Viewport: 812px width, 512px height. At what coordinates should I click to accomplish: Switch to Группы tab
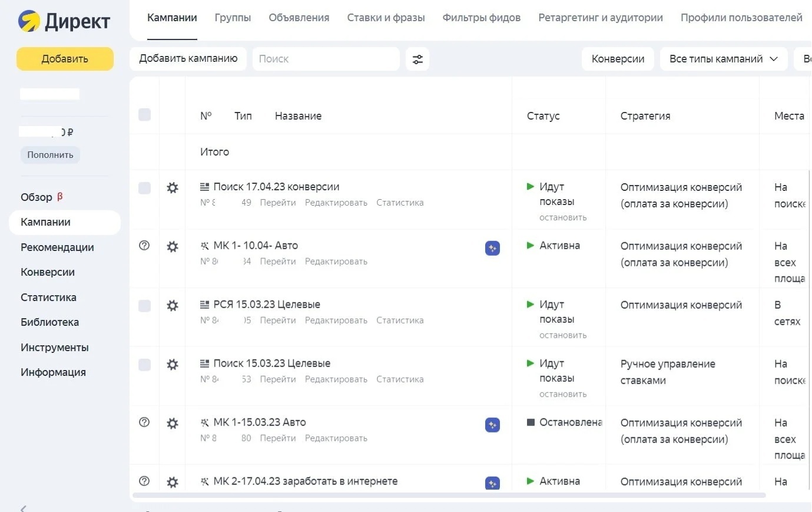point(233,18)
